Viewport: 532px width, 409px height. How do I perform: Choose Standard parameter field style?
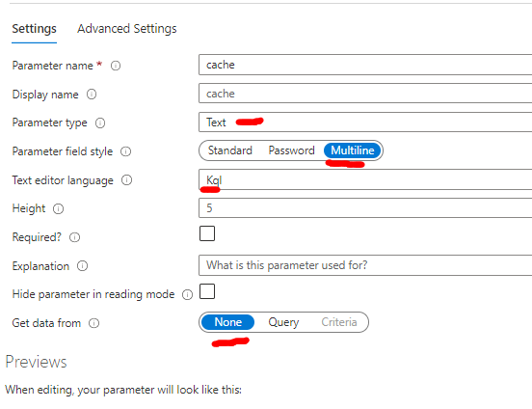click(230, 150)
